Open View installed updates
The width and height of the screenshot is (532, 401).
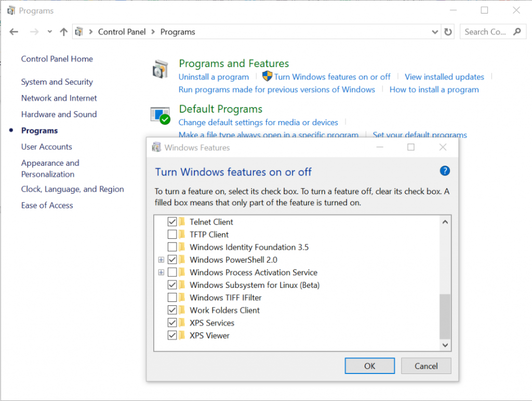(x=444, y=77)
